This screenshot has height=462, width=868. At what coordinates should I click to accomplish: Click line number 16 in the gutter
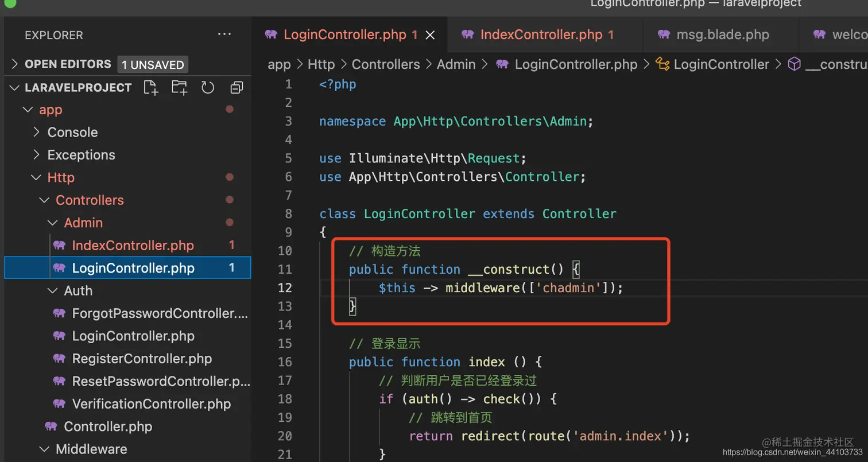coord(285,362)
